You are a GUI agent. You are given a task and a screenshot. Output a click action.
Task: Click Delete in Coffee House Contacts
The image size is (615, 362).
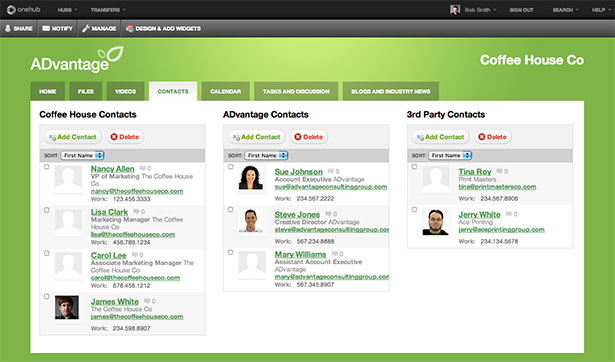125,137
